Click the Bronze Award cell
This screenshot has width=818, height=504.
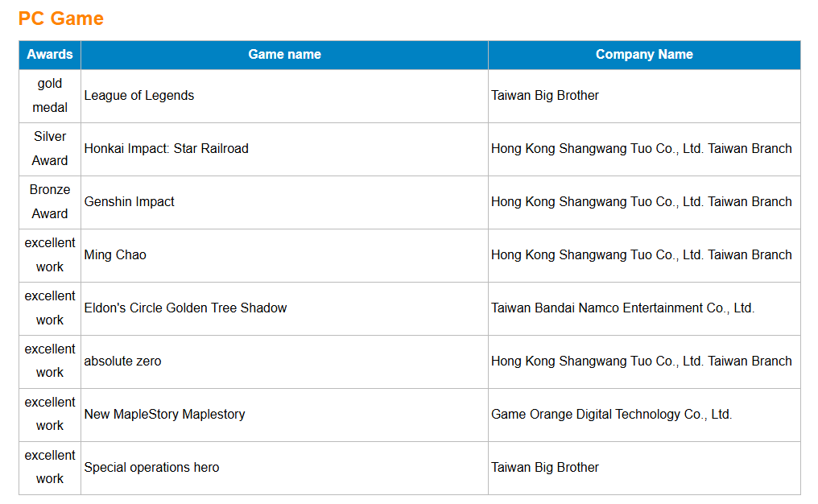coord(50,202)
